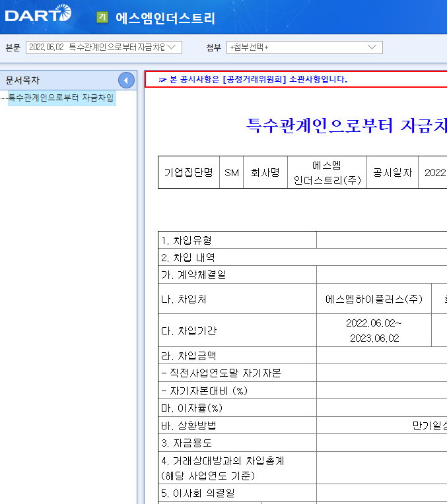The image size is (447, 504).
Task: Open the 본문 document dropdown
Action: (104, 47)
